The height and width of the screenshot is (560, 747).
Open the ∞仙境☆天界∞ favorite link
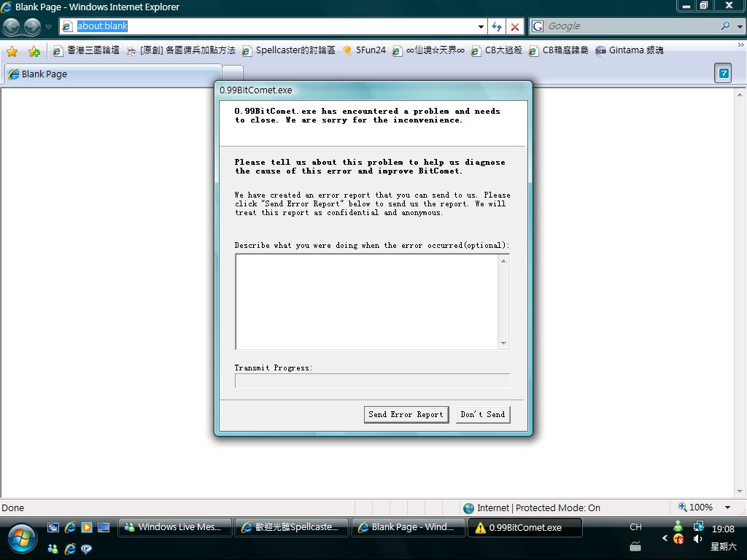[x=427, y=50]
